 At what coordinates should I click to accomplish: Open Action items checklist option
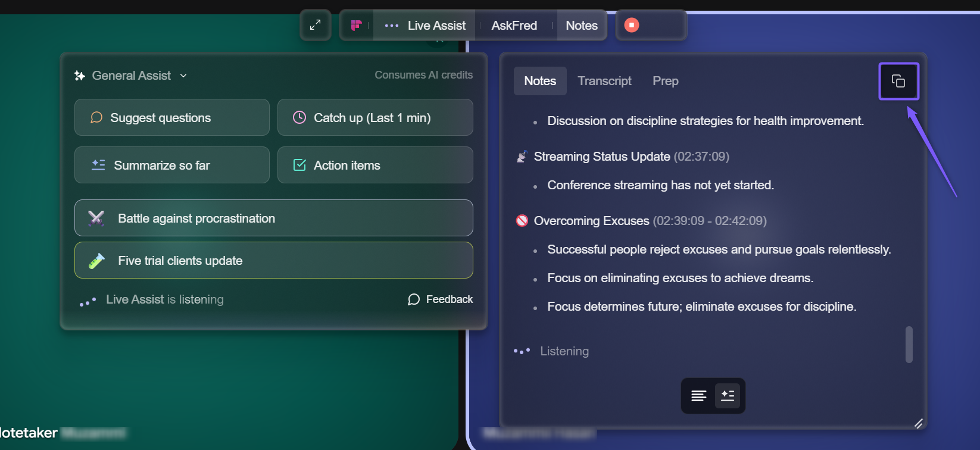375,165
